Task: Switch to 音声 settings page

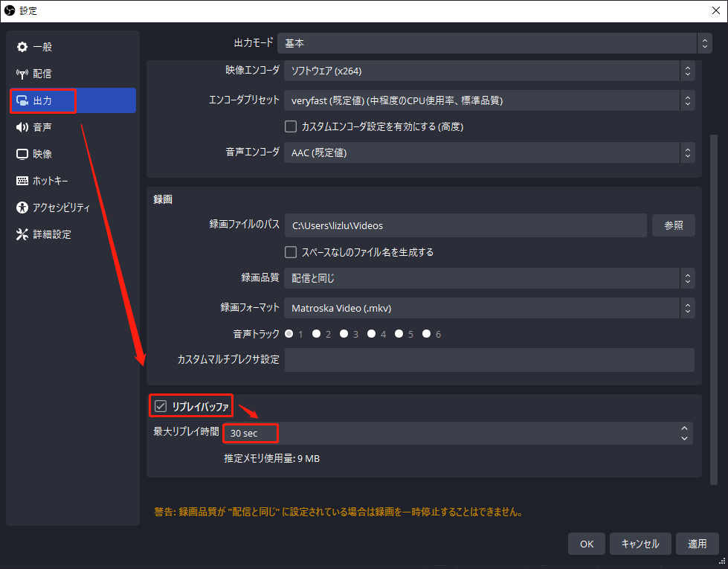Action: click(73, 127)
